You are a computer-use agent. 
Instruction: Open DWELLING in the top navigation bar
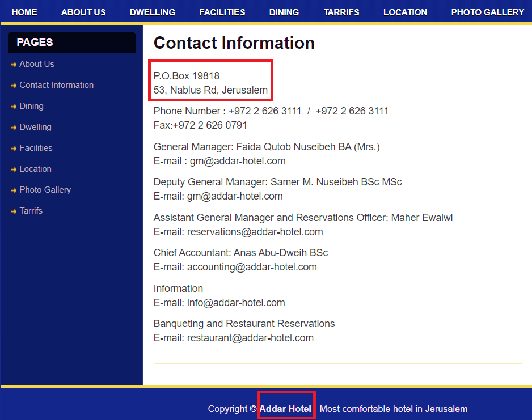pyautogui.click(x=153, y=12)
